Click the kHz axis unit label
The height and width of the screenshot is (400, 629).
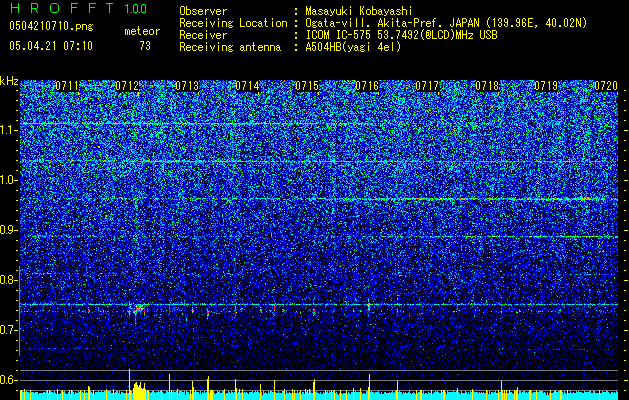(9, 81)
